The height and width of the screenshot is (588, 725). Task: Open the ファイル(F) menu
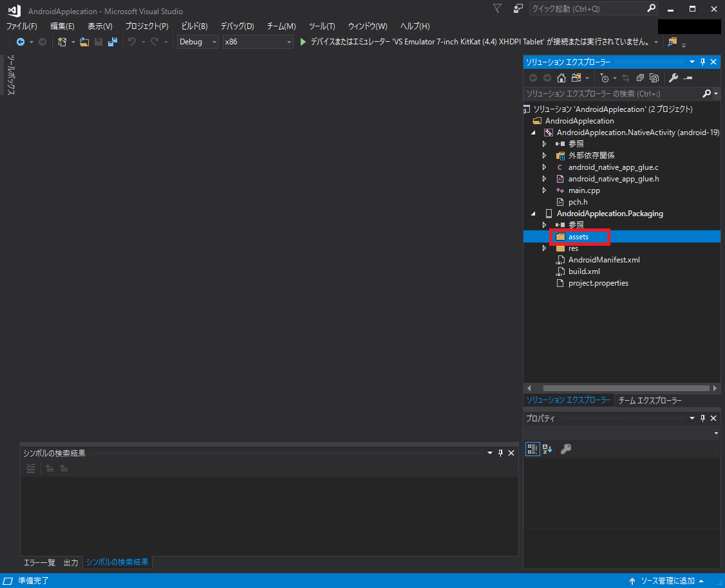[22, 26]
